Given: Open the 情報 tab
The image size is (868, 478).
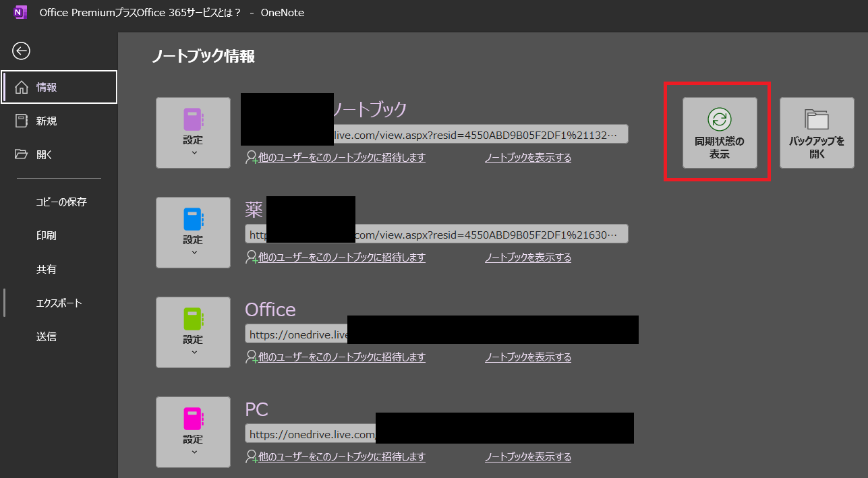Looking at the screenshot, I should point(59,87).
